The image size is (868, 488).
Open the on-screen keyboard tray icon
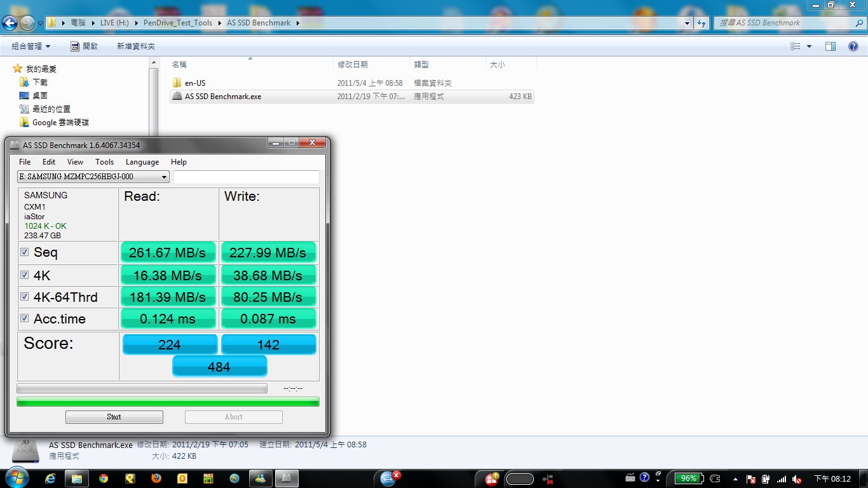tap(630, 478)
